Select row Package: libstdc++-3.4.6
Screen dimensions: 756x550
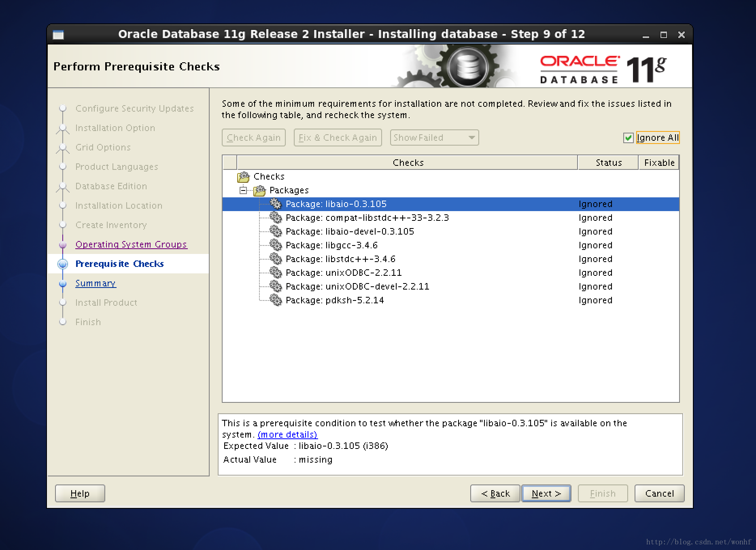point(450,259)
